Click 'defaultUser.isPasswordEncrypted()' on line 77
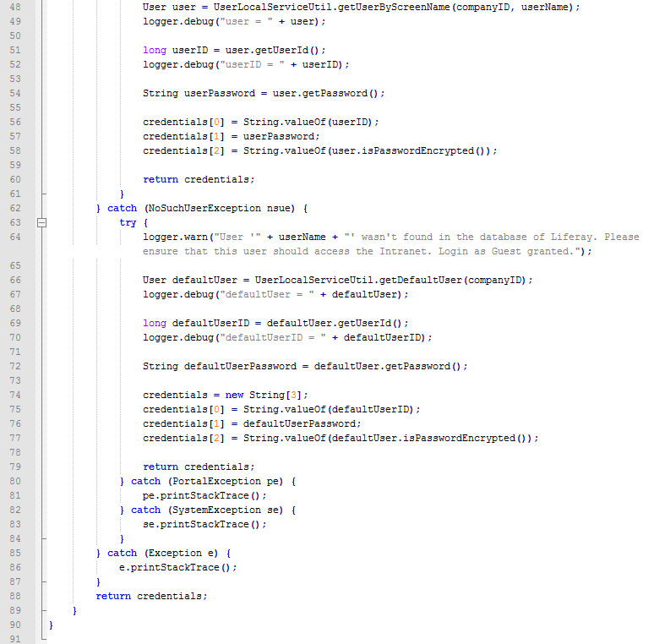 click(429, 438)
